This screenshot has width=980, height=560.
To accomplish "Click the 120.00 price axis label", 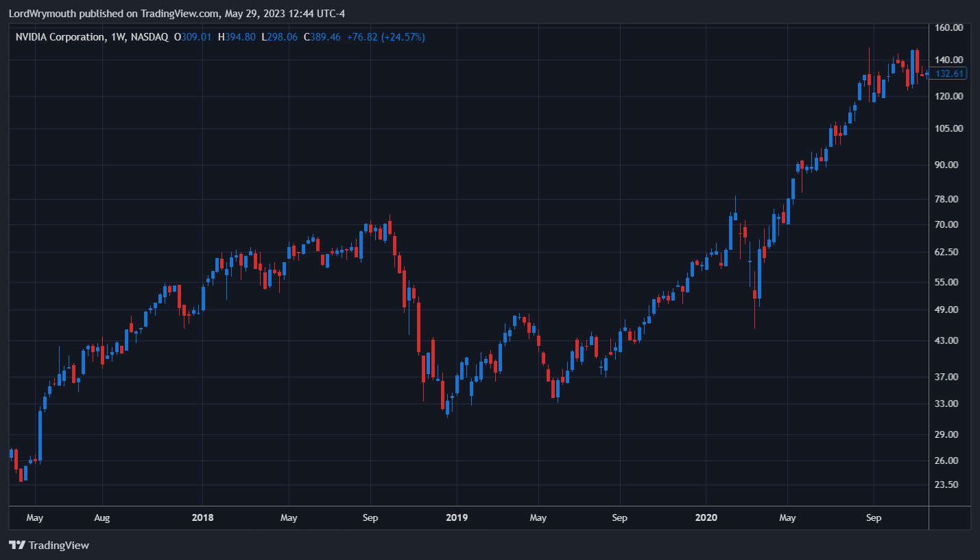I will point(950,96).
